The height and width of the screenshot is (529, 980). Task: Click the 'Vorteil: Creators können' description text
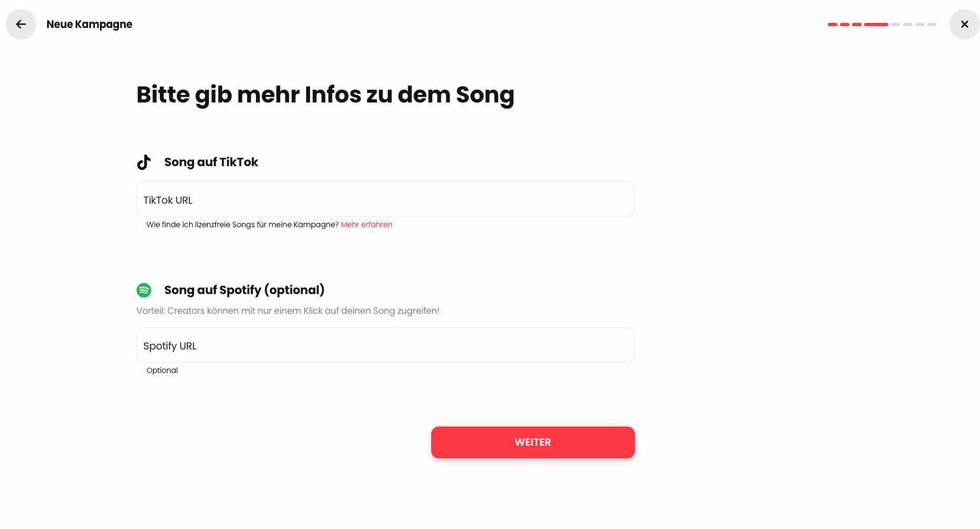click(288, 311)
